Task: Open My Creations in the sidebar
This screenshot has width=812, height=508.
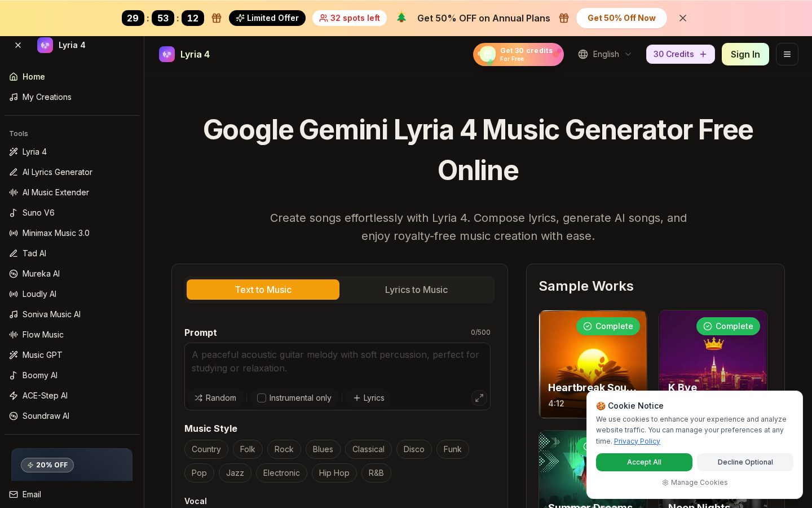Action: click(72, 97)
